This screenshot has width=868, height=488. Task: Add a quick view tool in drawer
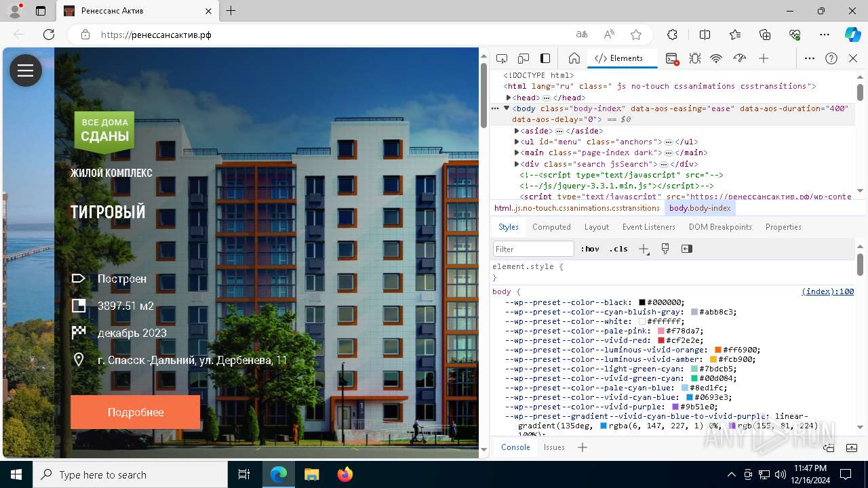click(583, 447)
